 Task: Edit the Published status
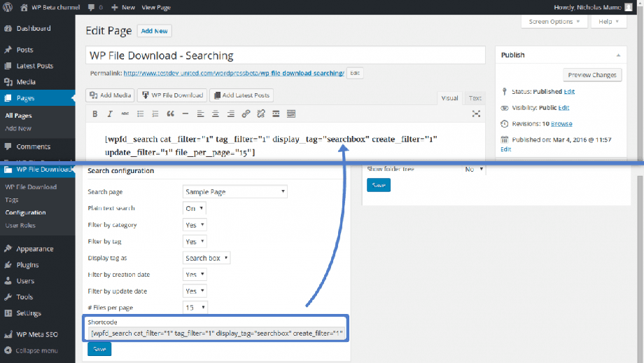click(569, 92)
